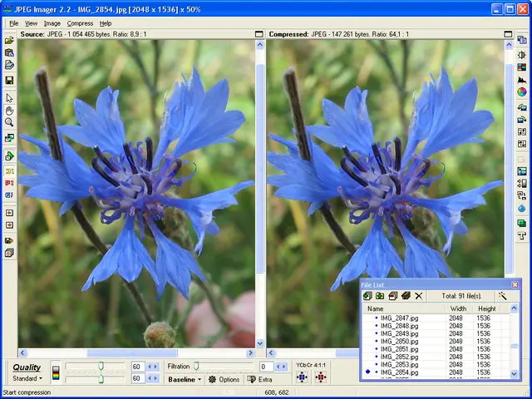Open the Image menu
Image resolution: width=532 pixels, height=399 pixels.
[52, 23]
